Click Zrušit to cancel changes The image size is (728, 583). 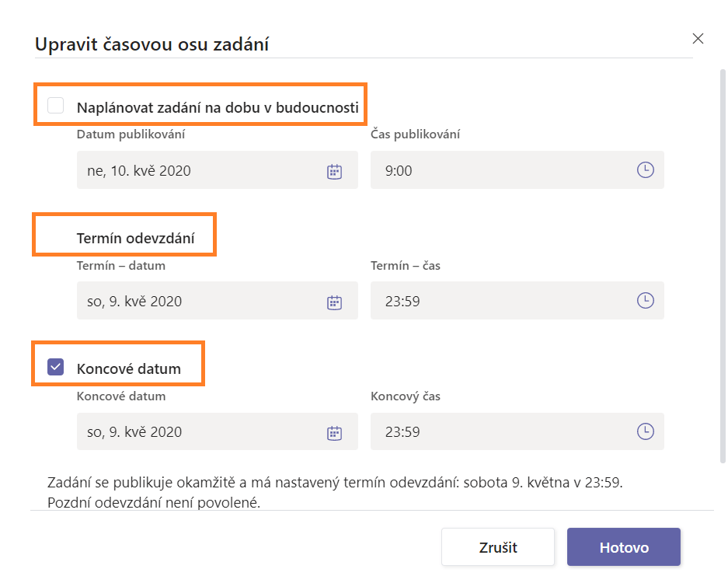click(498, 546)
